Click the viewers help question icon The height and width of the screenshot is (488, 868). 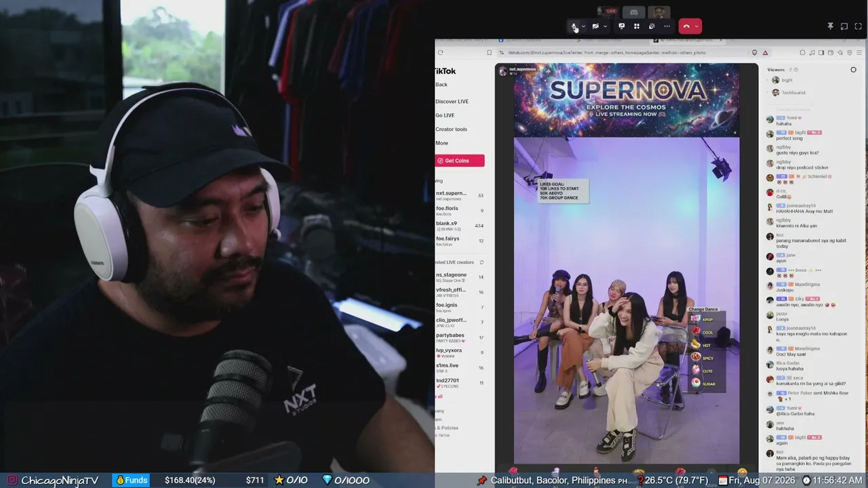[796, 70]
